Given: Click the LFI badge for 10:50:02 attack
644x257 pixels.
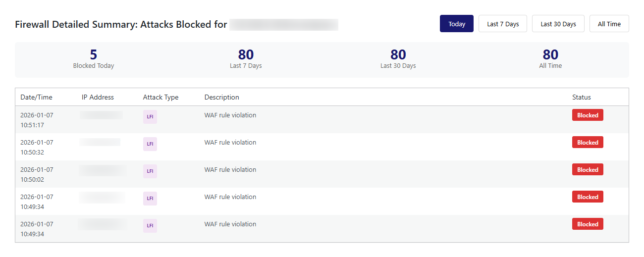Looking at the screenshot, I should pyautogui.click(x=150, y=171).
